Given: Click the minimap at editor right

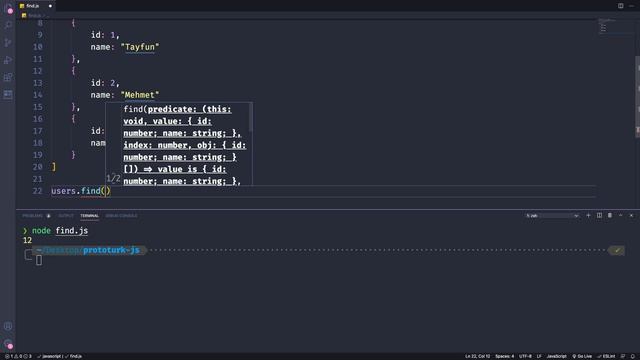Looking at the screenshot, I should point(616,27).
